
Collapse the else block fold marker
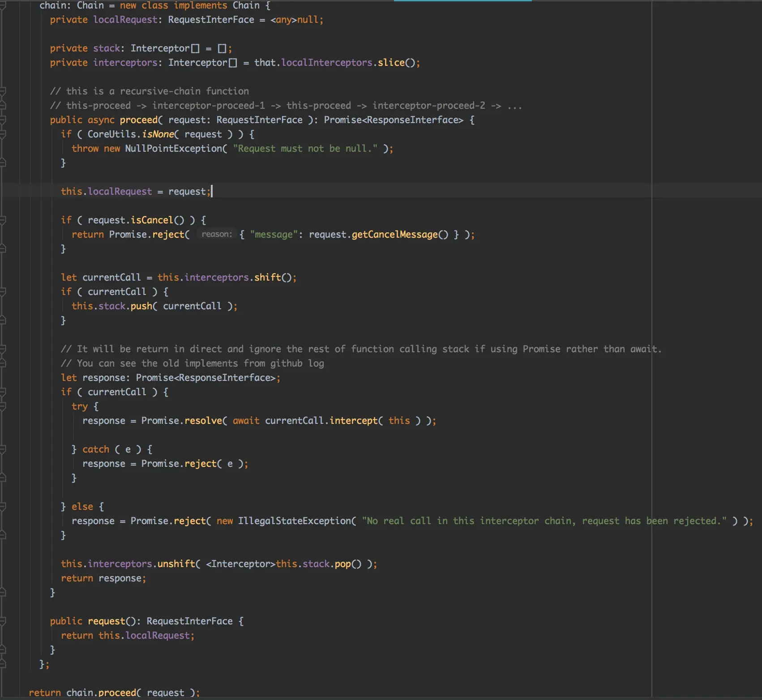3,507
